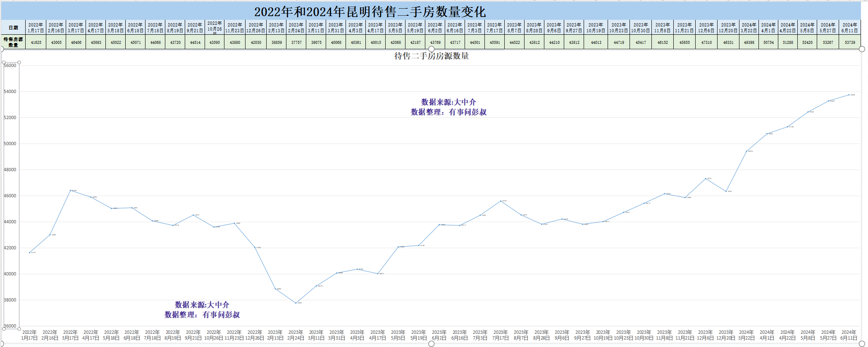Select table cell with value 47310
Screen dimensions: 868x347
click(x=706, y=42)
